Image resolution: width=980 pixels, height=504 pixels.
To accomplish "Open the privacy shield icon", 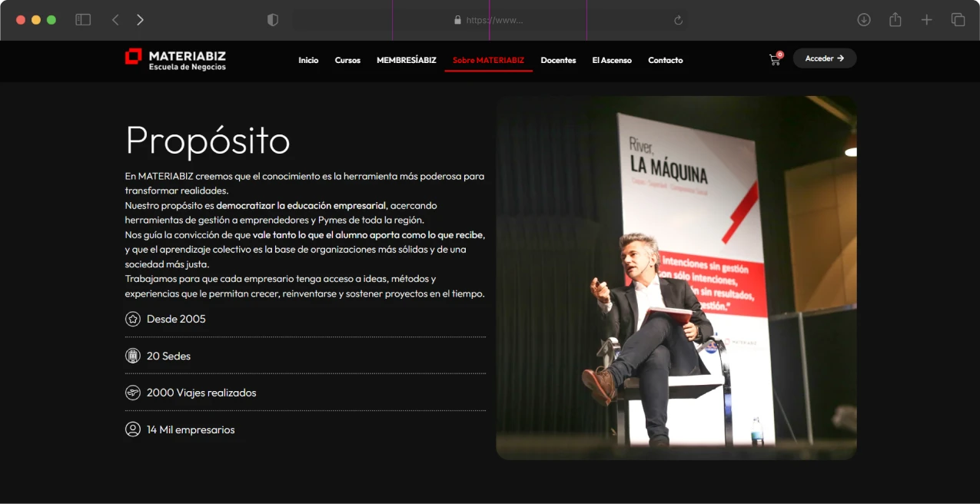I will 273,20.
